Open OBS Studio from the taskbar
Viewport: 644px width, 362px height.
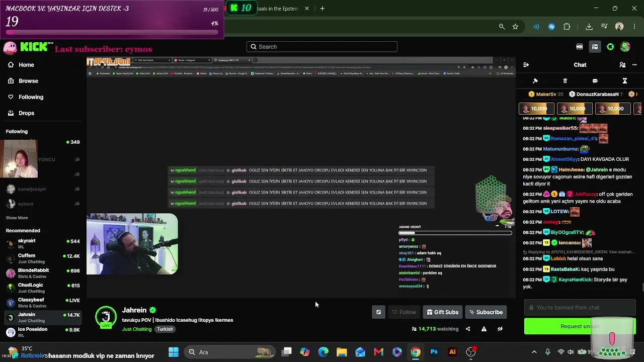(x=471, y=352)
